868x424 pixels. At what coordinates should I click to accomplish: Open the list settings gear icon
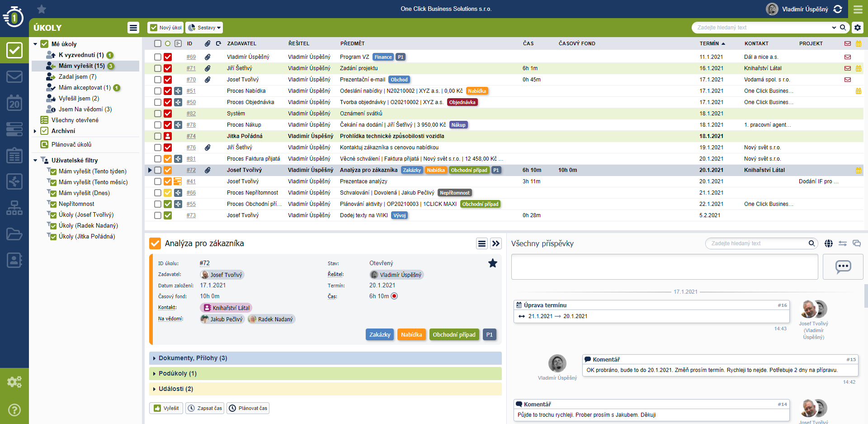coord(858,28)
